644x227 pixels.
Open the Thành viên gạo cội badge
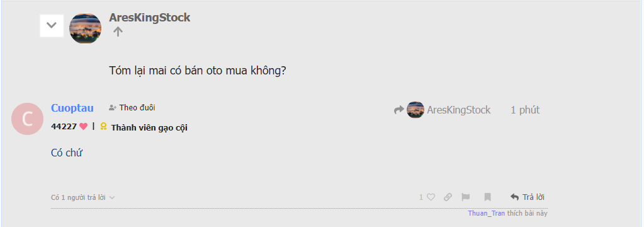149,127
